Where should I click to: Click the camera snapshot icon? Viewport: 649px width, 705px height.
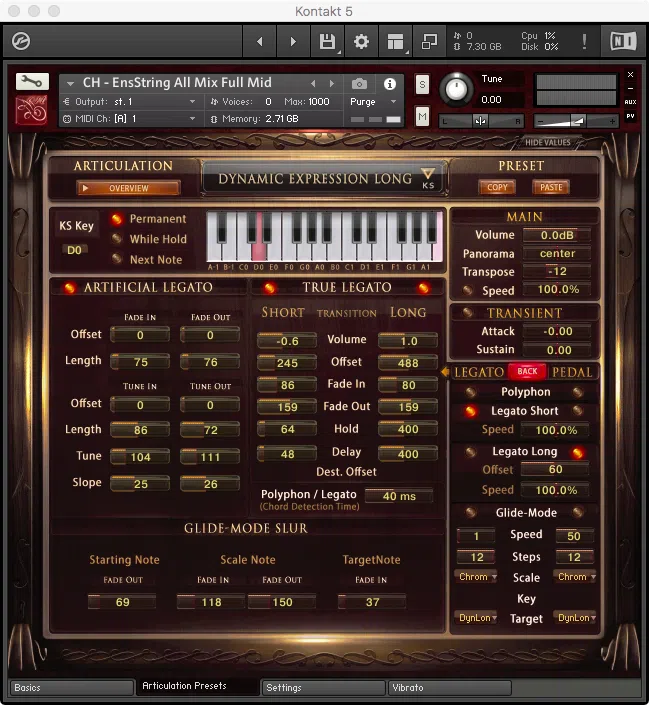[360, 84]
